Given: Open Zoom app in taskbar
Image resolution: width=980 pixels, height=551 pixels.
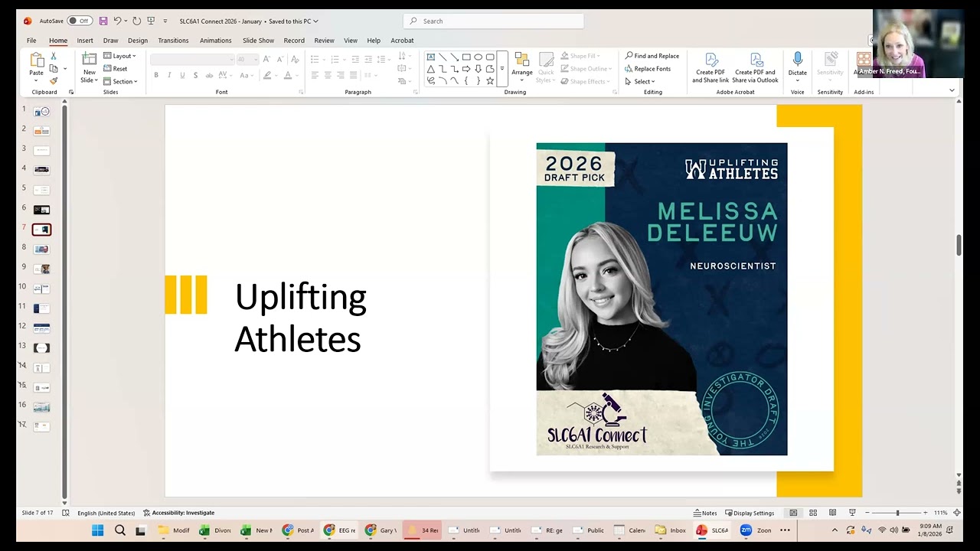Looking at the screenshot, I should coord(756,530).
